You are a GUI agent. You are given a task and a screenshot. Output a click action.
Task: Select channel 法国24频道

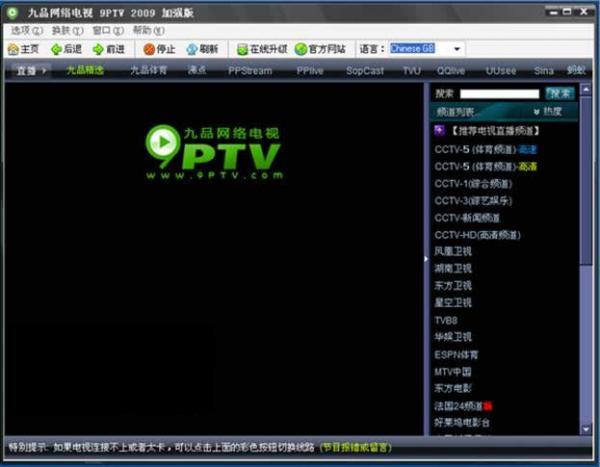coord(458,406)
